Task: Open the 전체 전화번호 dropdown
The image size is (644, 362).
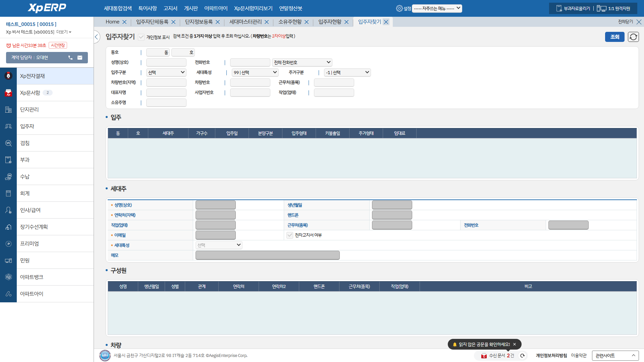Action: tap(302, 62)
